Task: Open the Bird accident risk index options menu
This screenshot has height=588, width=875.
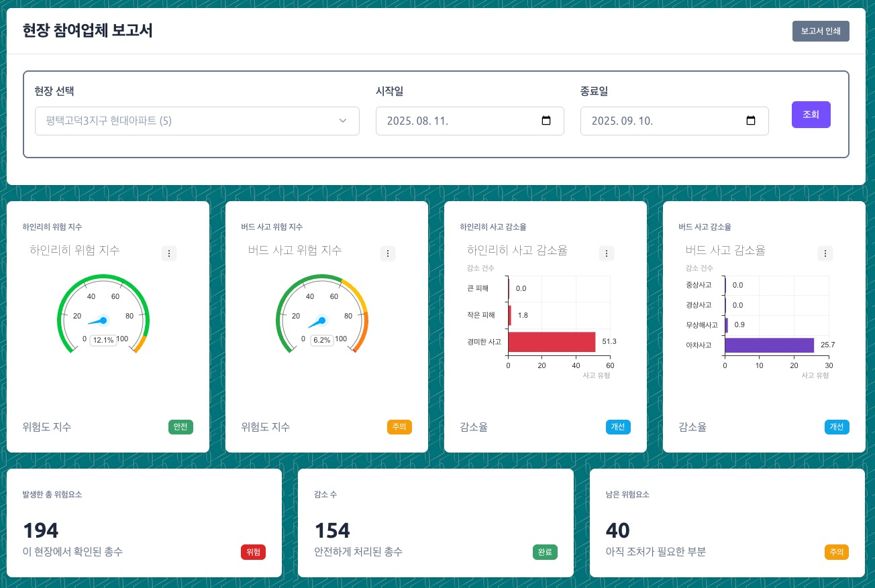Action: point(388,253)
